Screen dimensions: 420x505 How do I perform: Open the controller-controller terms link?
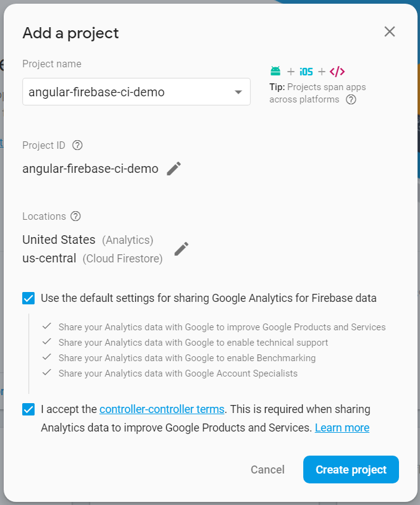[162, 409]
